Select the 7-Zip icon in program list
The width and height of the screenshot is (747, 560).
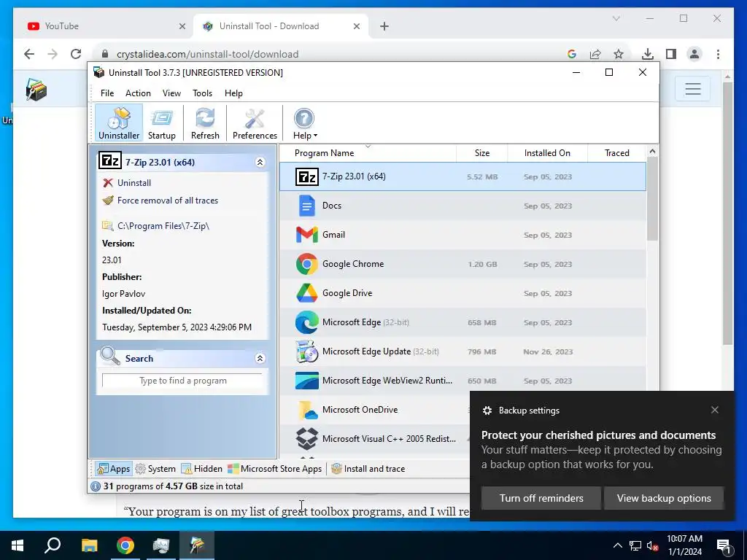coord(307,176)
